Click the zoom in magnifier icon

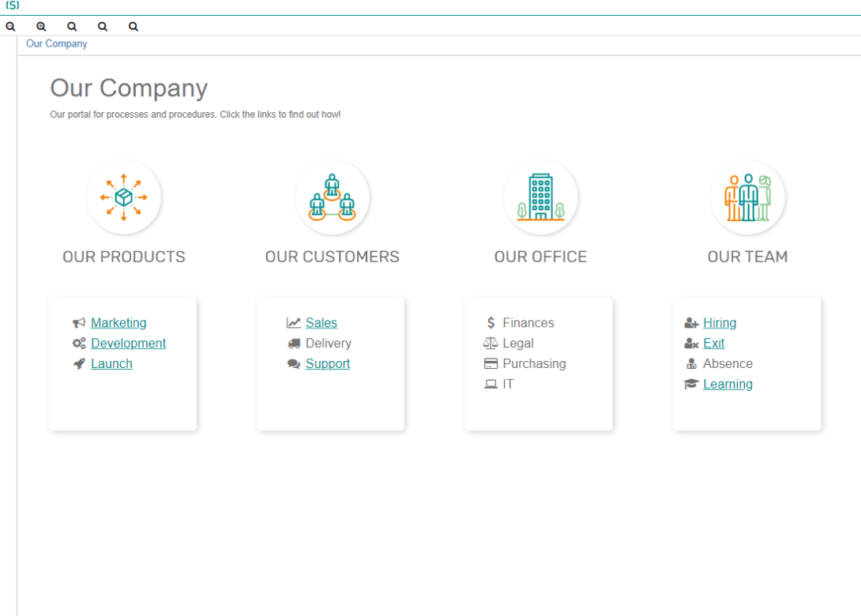point(41,26)
